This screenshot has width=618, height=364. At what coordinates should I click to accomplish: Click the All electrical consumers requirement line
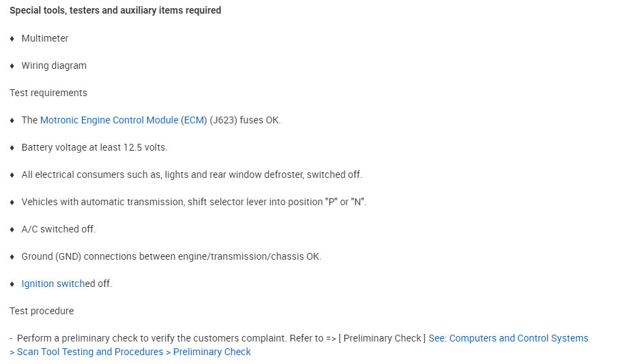tap(192, 175)
